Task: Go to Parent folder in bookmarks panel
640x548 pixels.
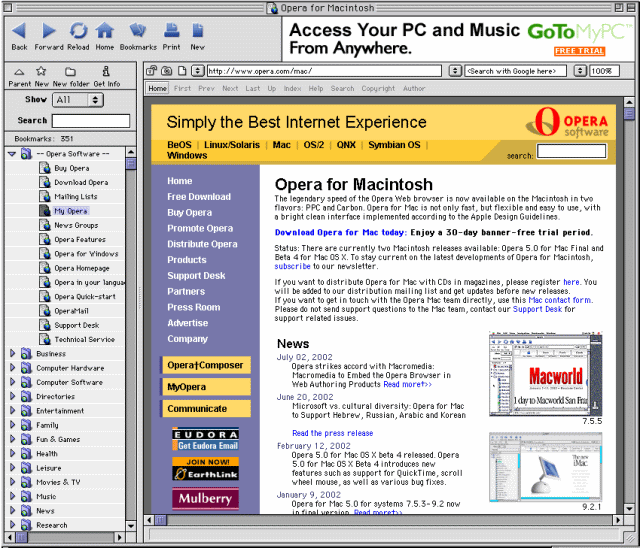Action: coord(19,77)
